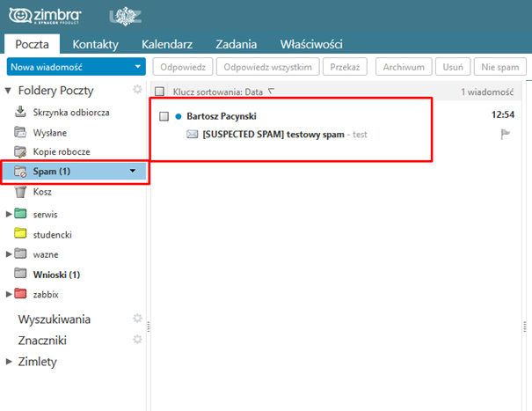Viewport: 532px width, 411px height.
Task: Open the Skrzynka odbiorcza inbox folder icon
Action: (x=21, y=111)
